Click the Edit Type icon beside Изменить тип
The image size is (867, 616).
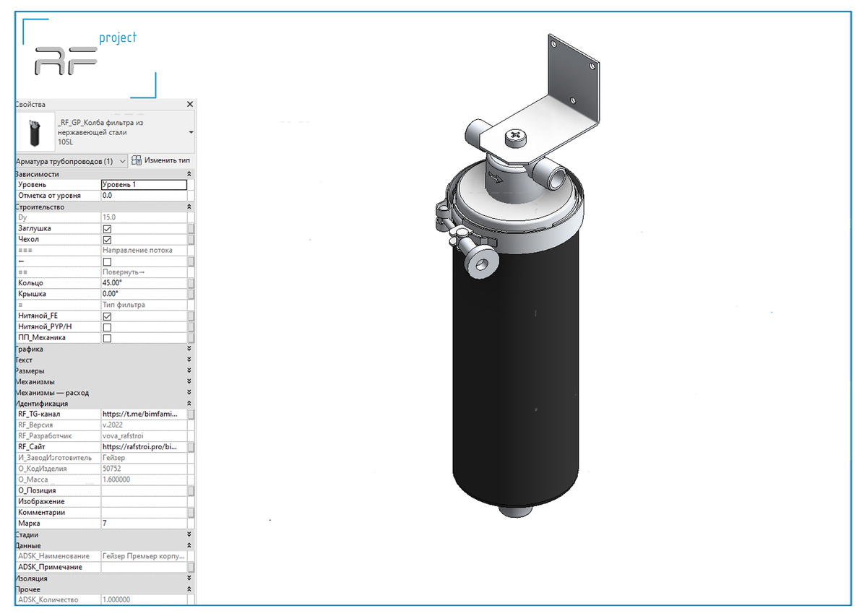pos(137,161)
